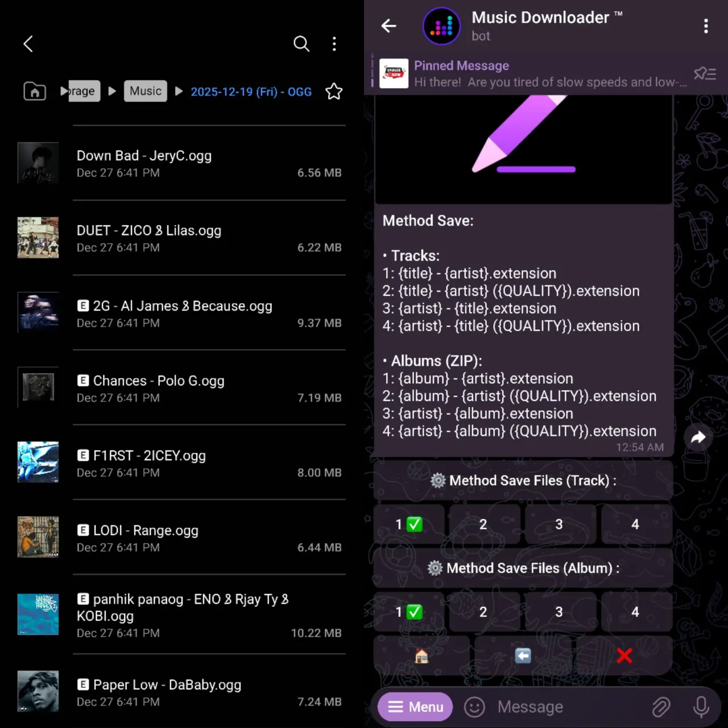Image resolution: width=728 pixels, height=728 pixels.
Task: Tap Paper Low album art thumbnail
Action: point(38,692)
